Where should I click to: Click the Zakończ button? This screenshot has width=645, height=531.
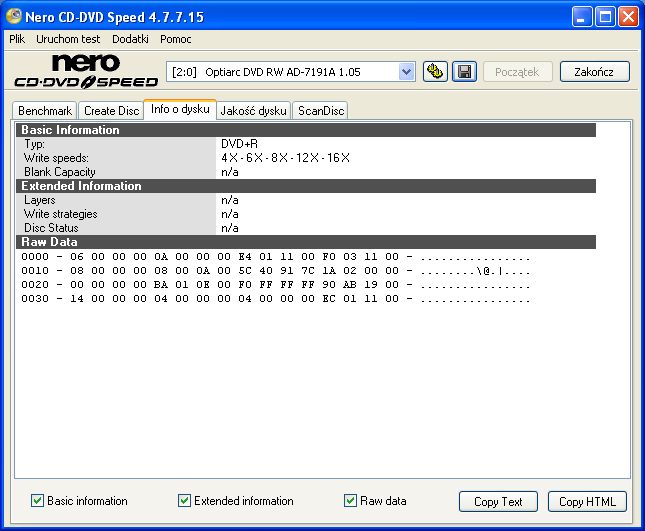pos(594,72)
